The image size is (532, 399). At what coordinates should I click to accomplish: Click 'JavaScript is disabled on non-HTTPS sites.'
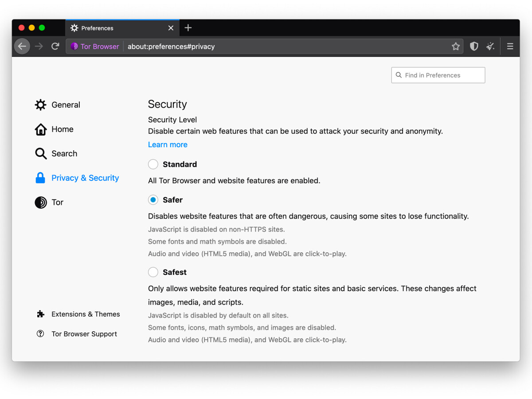click(216, 229)
